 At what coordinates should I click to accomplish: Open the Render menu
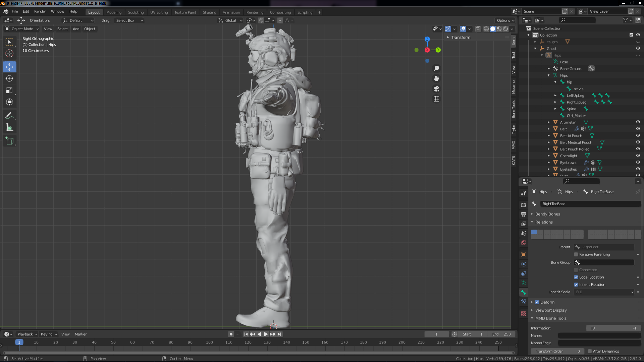40,11
